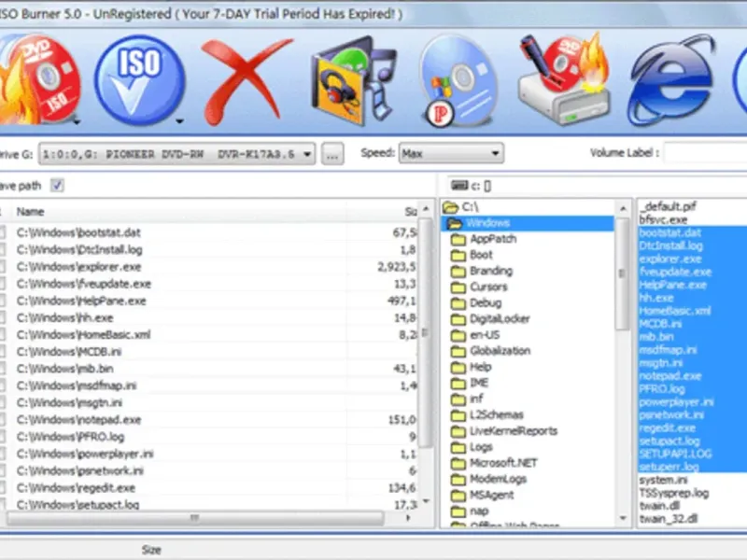This screenshot has width=747, height=560.
Task: Select C:\Windows\explorer.exe row in file list
Action: [x=209, y=267]
